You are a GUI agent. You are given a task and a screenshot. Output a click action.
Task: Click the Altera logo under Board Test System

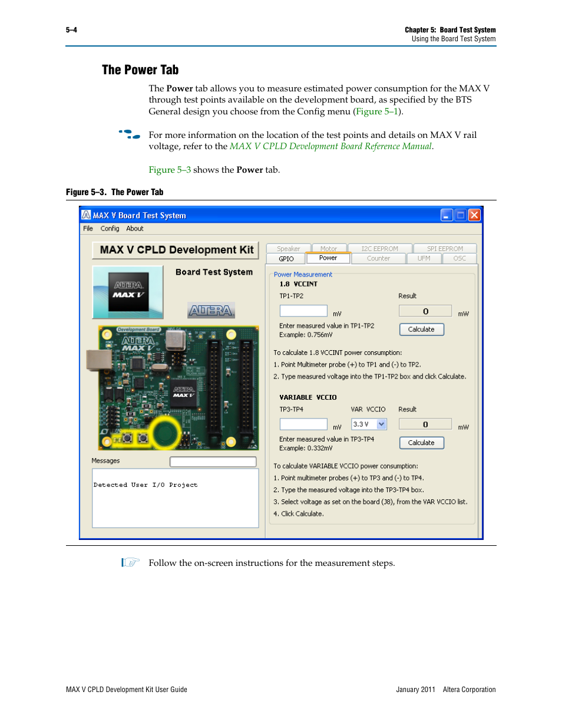pyautogui.click(x=211, y=310)
